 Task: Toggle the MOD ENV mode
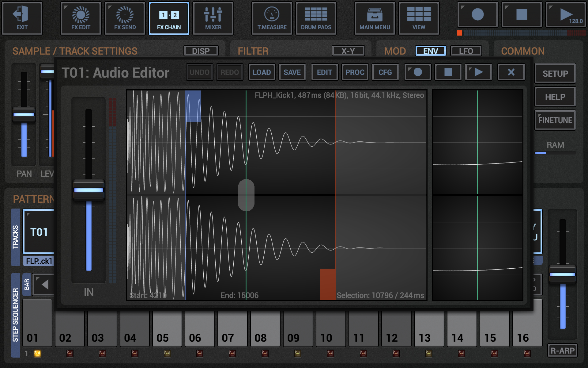pos(430,51)
